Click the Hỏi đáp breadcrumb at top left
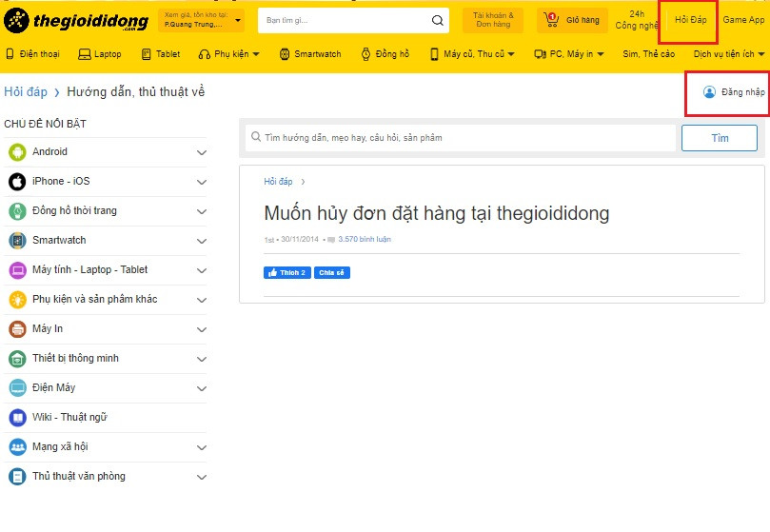Image resolution: width=770 pixels, height=532 pixels. [26, 92]
